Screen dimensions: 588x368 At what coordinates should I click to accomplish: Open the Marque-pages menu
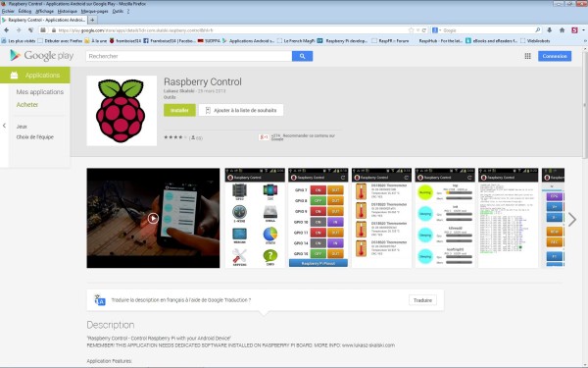click(94, 11)
